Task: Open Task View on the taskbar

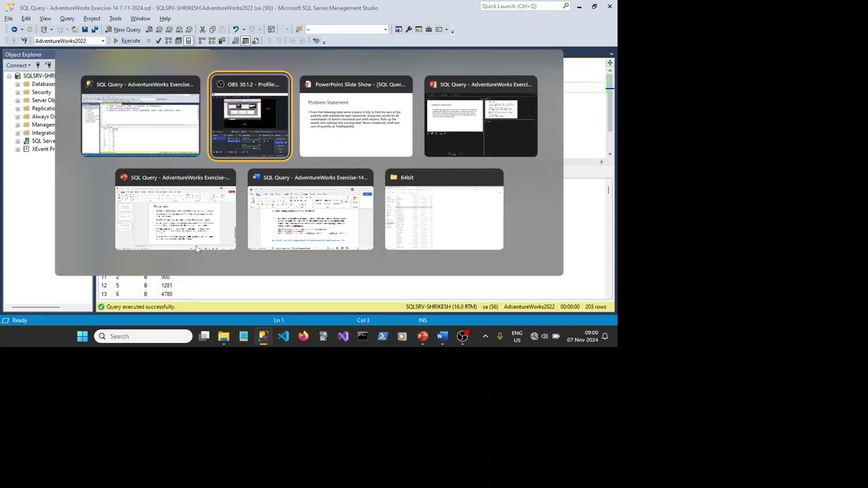Action: (x=204, y=336)
